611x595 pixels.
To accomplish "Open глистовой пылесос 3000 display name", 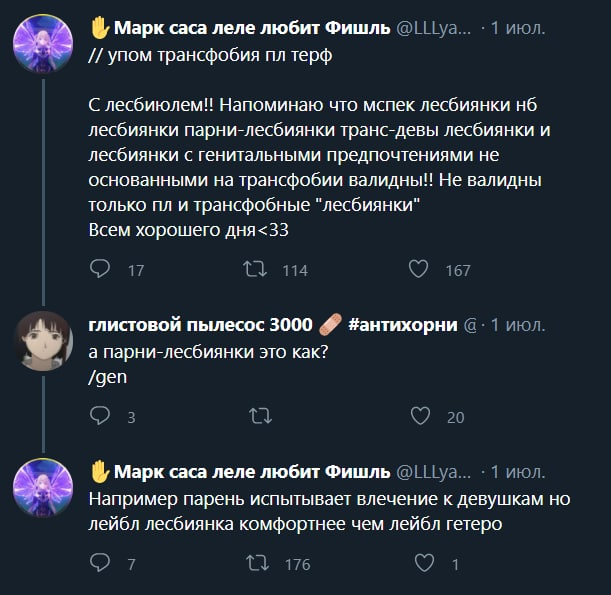I will point(198,324).
